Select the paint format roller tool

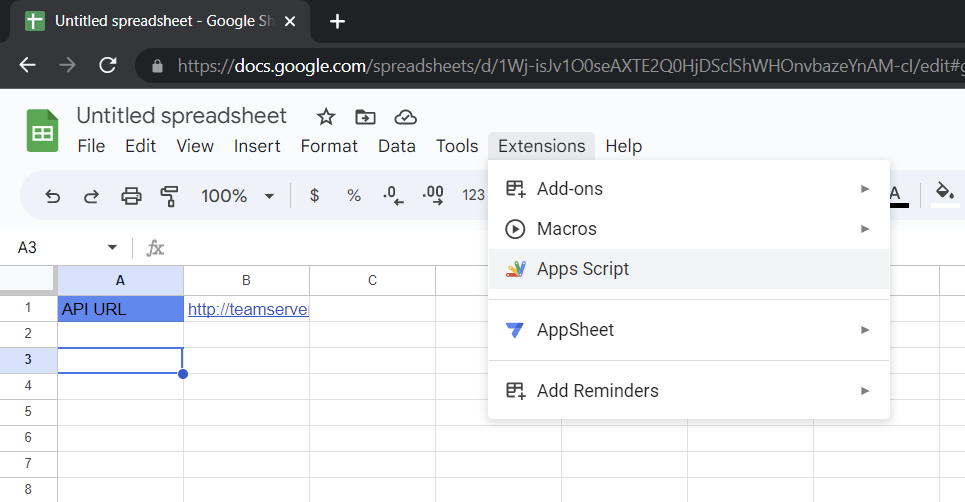(x=169, y=196)
